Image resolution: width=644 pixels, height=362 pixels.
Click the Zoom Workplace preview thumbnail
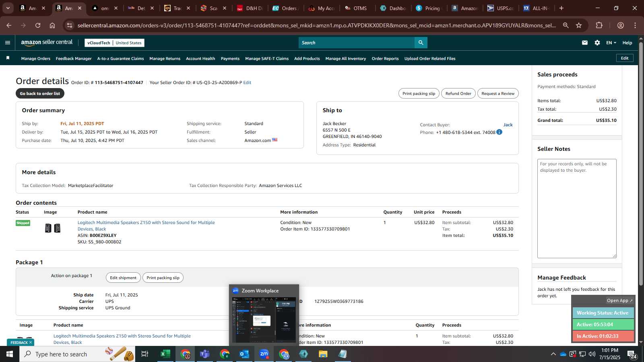[264, 320]
